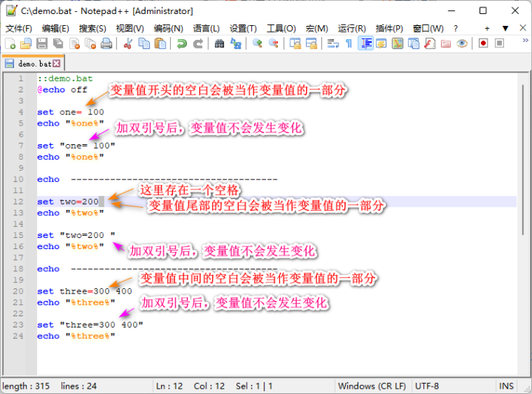This screenshot has height=394, width=532.
Task: Toggle the highlighted Indent guide button
Action: click(366, 44)
